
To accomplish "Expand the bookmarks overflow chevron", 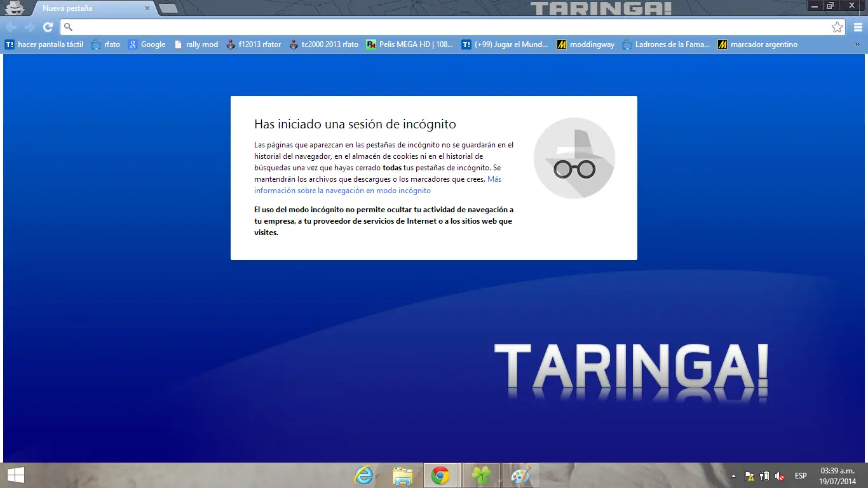I will click(x=857, y=44).
